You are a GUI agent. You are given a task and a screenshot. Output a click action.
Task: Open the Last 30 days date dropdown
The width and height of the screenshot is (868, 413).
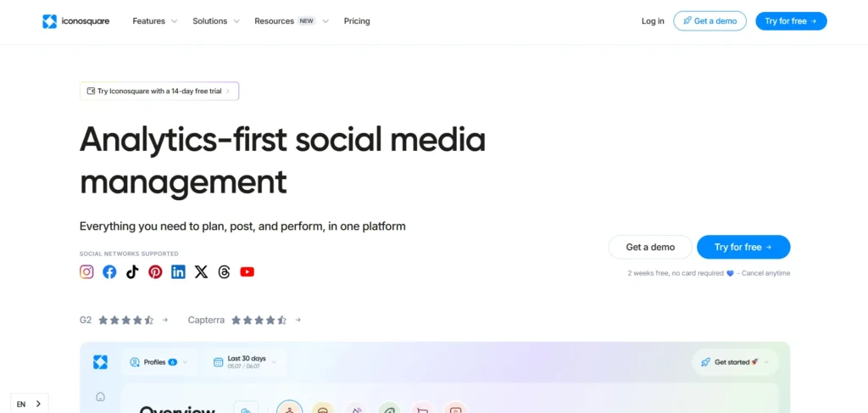coord(245,362)
